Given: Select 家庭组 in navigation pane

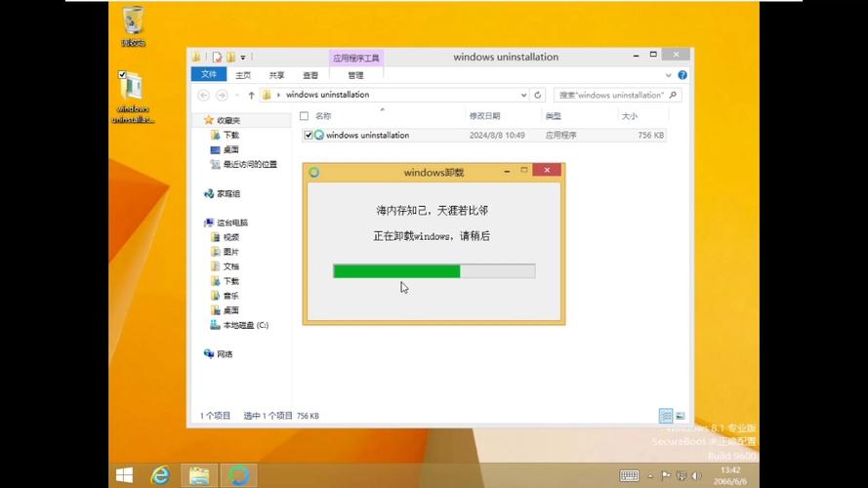Looking at the screenshot, I should pos(228,193).
